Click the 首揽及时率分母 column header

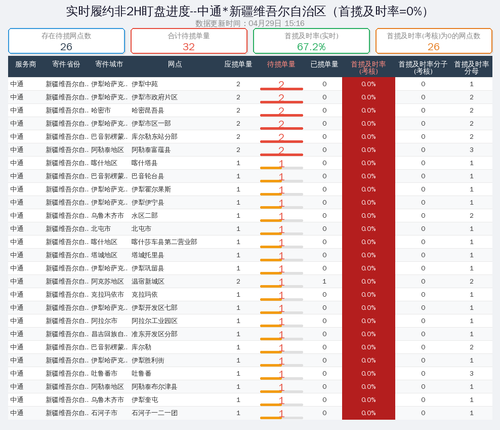tap(471, 68)
